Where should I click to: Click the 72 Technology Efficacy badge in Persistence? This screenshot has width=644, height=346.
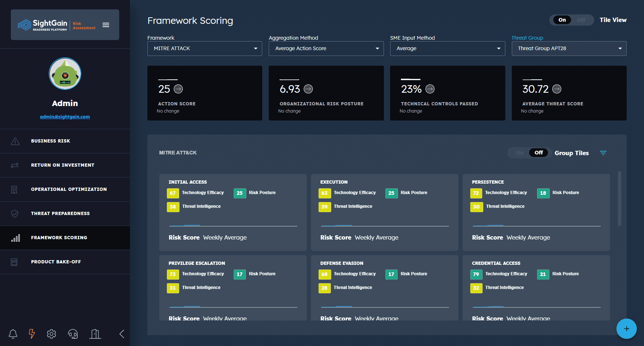[476, 193]
